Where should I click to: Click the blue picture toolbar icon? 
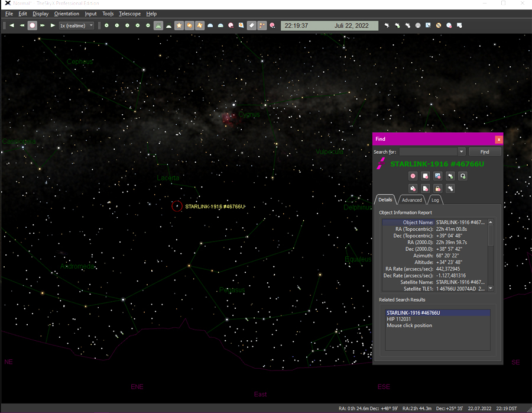pyautogui.click(x=428, y=25)
